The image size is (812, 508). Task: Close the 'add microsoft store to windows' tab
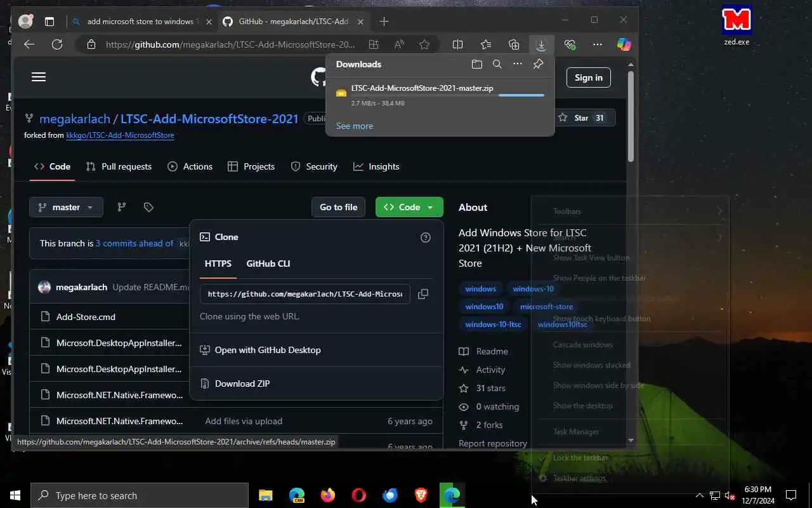click(209, 22)
